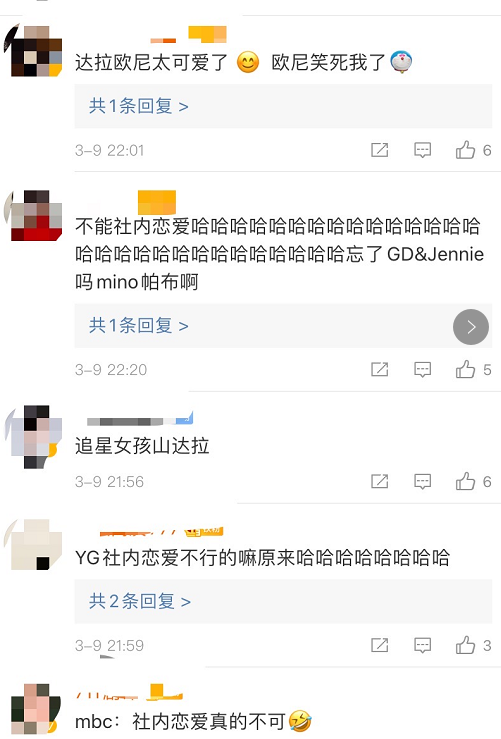Reply to the 追星女孩山达拉 comment
The width and height of the screenshot is (501, 739).
[x=422, y=481]
